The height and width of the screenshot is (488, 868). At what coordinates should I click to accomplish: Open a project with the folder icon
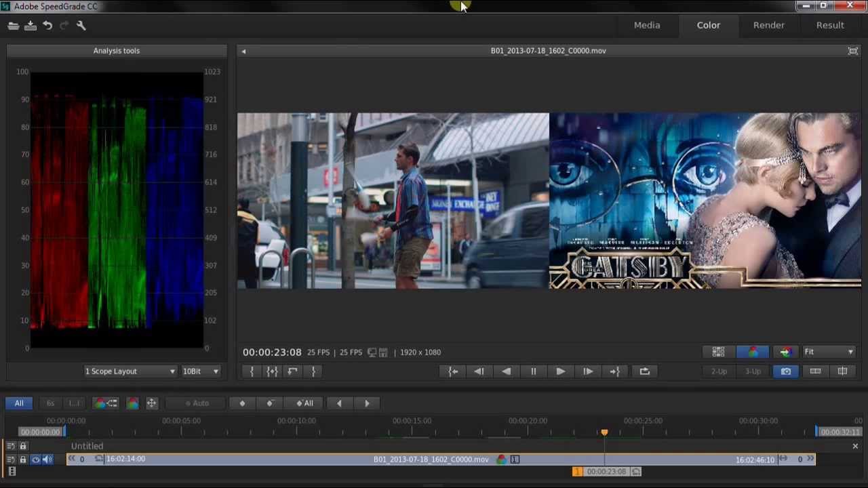[14, 26]
